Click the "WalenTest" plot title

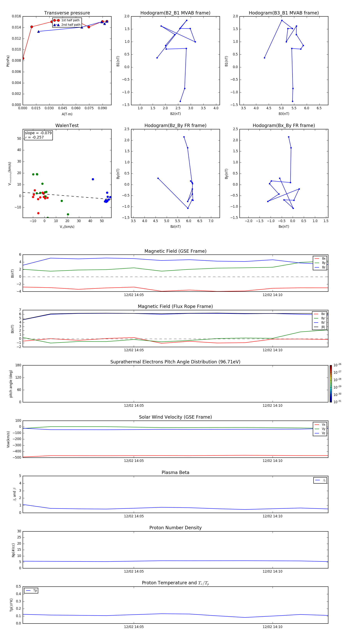pos(67,125)
